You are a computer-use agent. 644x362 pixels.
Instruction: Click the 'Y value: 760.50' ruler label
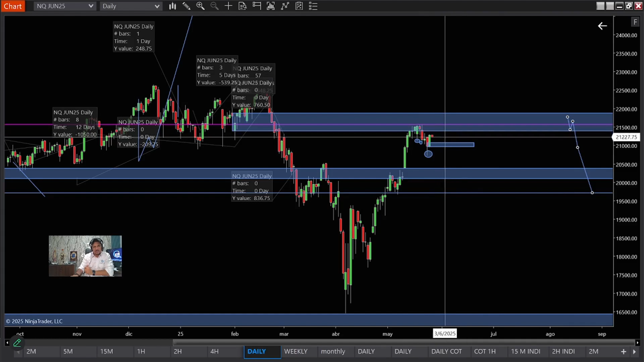pos(251,105)
